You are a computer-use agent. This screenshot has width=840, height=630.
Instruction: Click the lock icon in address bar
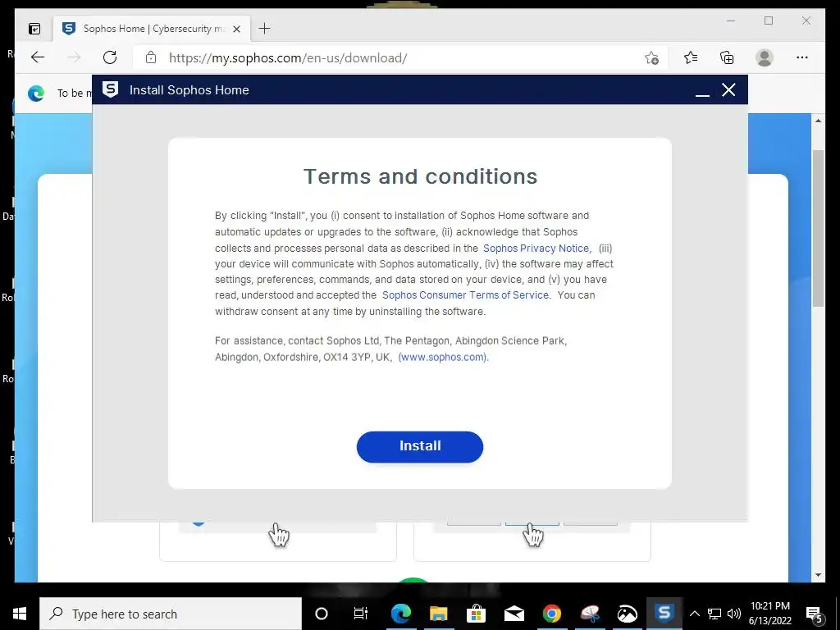pyautogui.click(x=151, y=57)
